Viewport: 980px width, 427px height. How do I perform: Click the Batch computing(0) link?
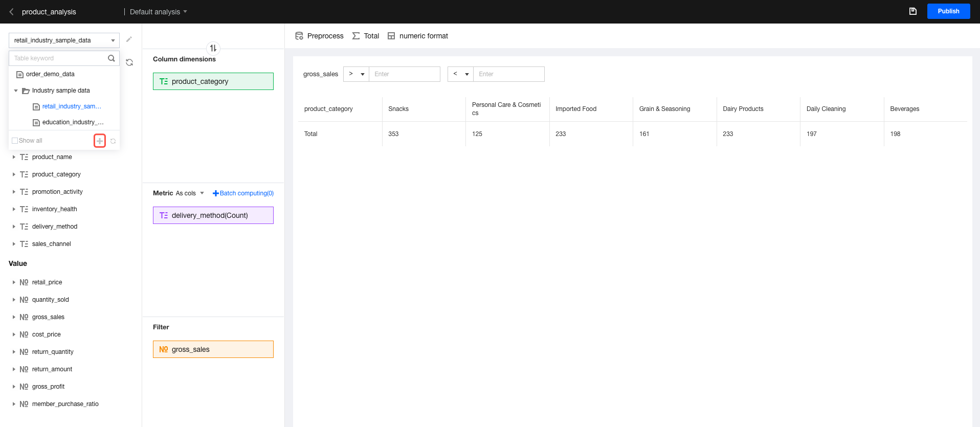[243, 193]
